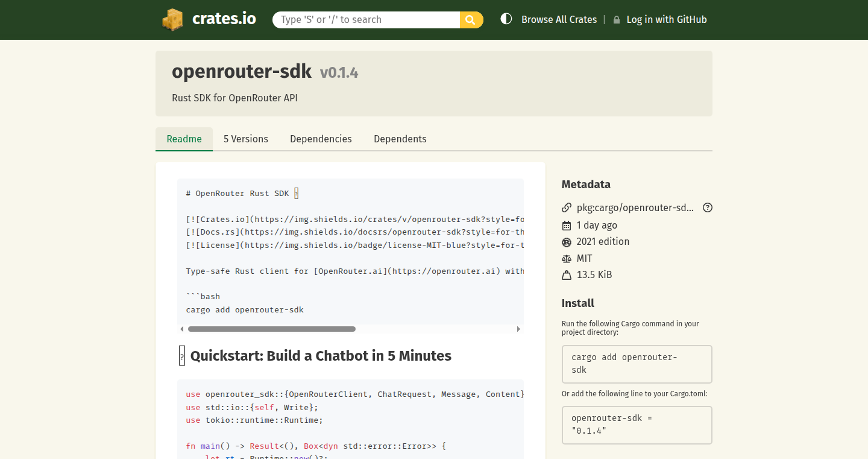Click the calendar icon beside 1 day ago

click(567, 225)
